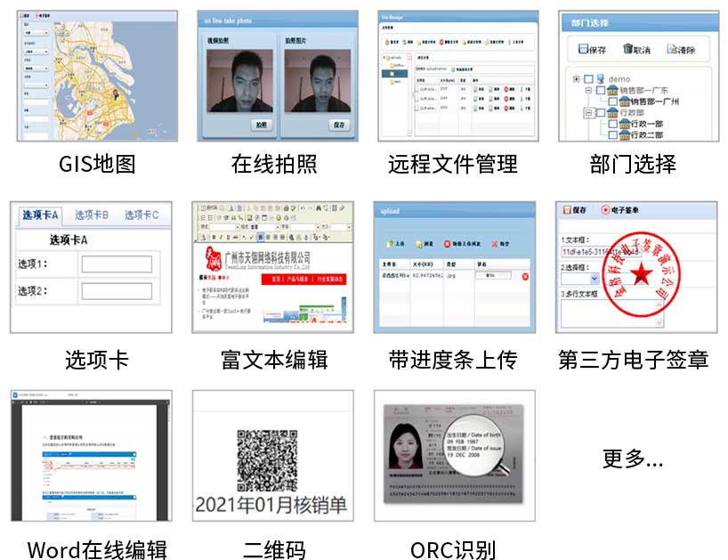Click the browse folder icon in upload panel
728x560 pixels.
pyautogui.click(x=419, y=244)
